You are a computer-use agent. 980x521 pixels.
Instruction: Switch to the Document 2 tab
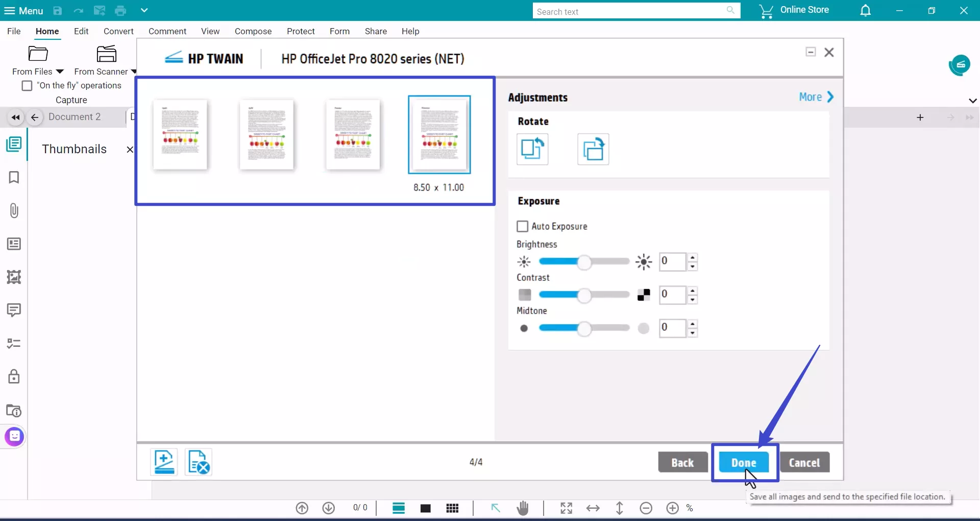[x=75, y=117]
